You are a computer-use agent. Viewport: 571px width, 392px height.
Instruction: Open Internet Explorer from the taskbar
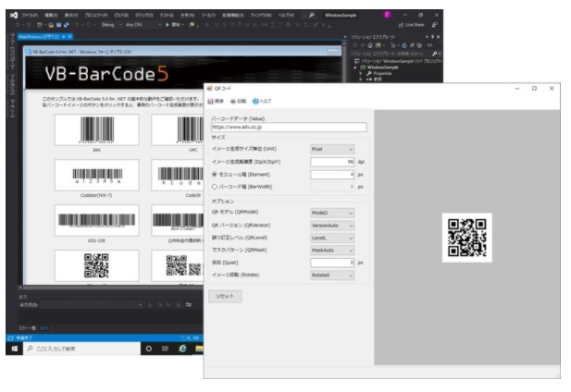tap(182, 349)
